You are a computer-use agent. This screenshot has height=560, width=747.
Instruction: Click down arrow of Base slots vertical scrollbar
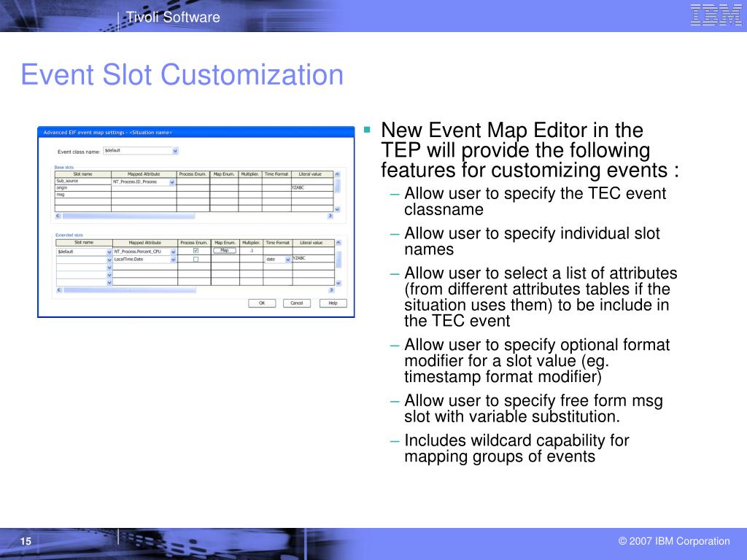click(337, 209)
